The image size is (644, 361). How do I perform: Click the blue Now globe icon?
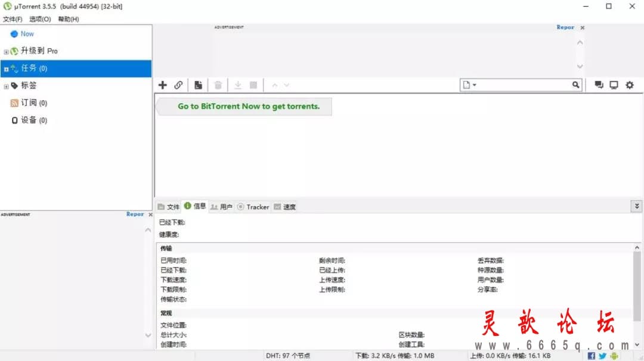(14, 34)
